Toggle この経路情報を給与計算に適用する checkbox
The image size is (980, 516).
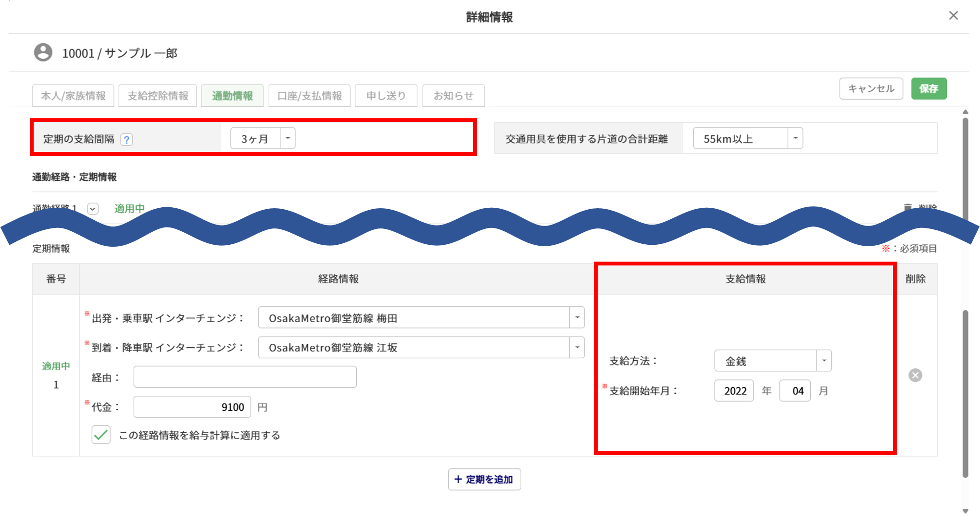point(101,435)
